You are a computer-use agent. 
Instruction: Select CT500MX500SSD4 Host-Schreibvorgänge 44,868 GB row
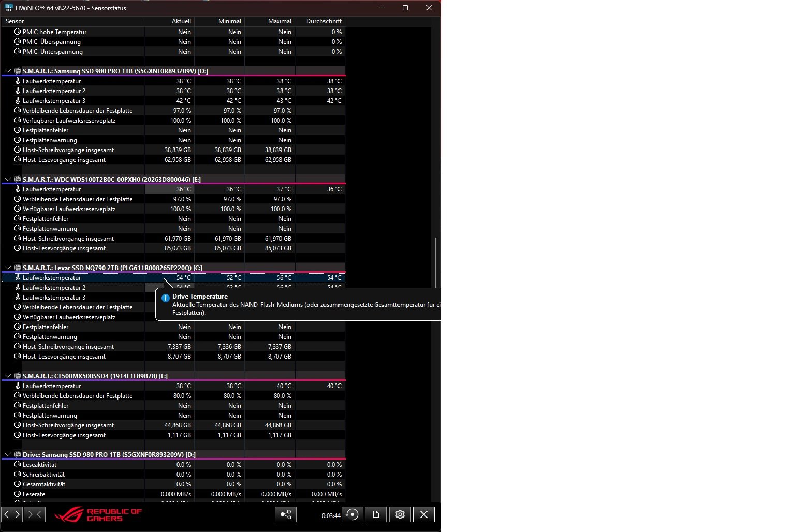click(x=173, y=425)
